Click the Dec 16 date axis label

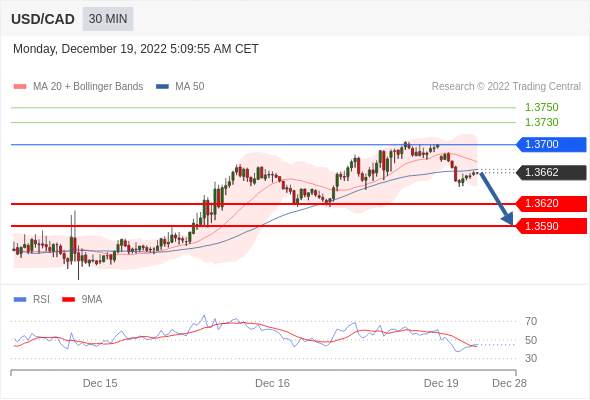tap(272, 383)
